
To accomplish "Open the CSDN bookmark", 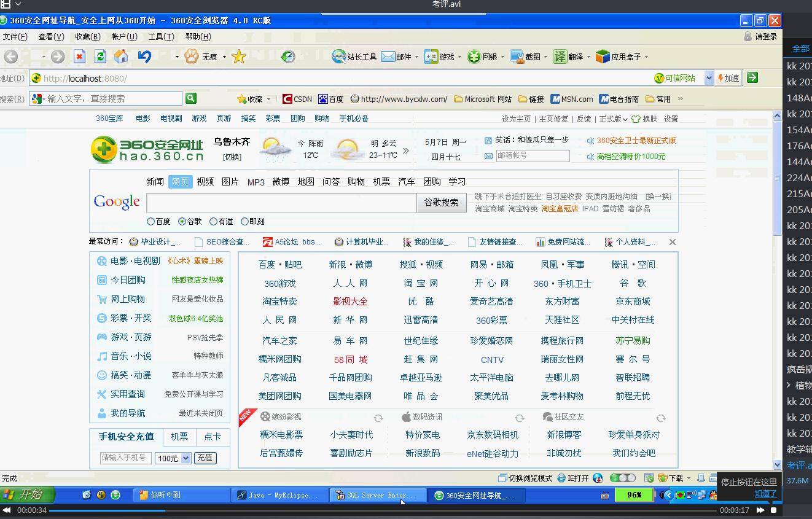I will click(x=297, y=99).
